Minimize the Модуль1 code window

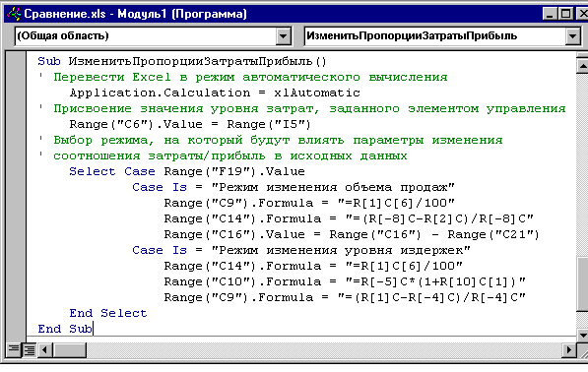tap(550, 14)
